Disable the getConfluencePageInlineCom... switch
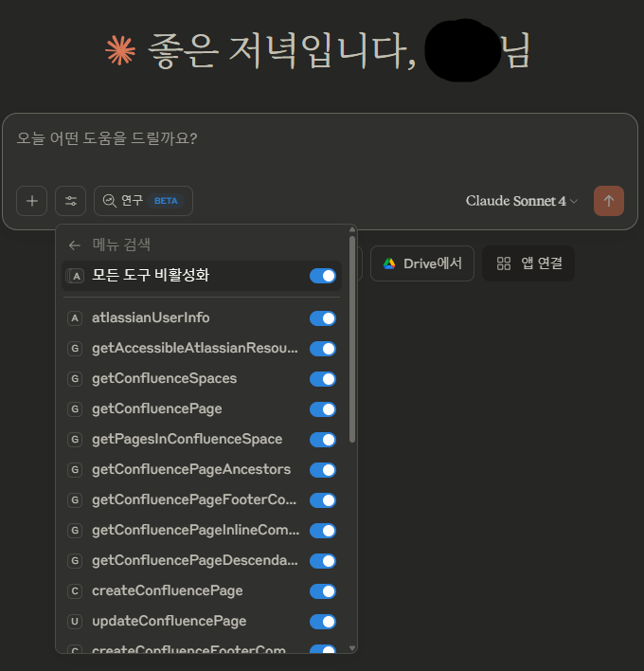The image size is (644, 671). tap(323, 531)
